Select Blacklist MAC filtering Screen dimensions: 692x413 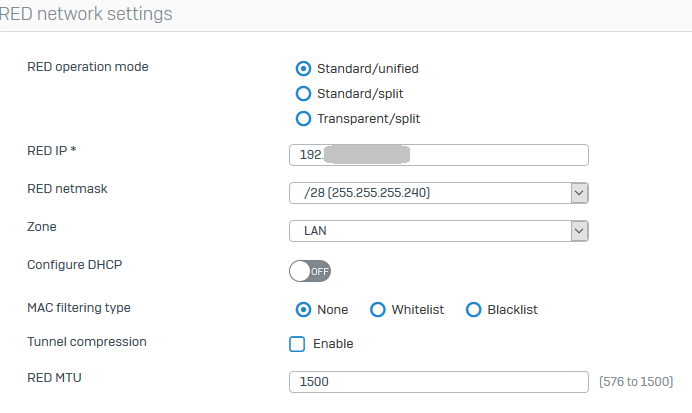pyautogui.click(x=474, y=310)
